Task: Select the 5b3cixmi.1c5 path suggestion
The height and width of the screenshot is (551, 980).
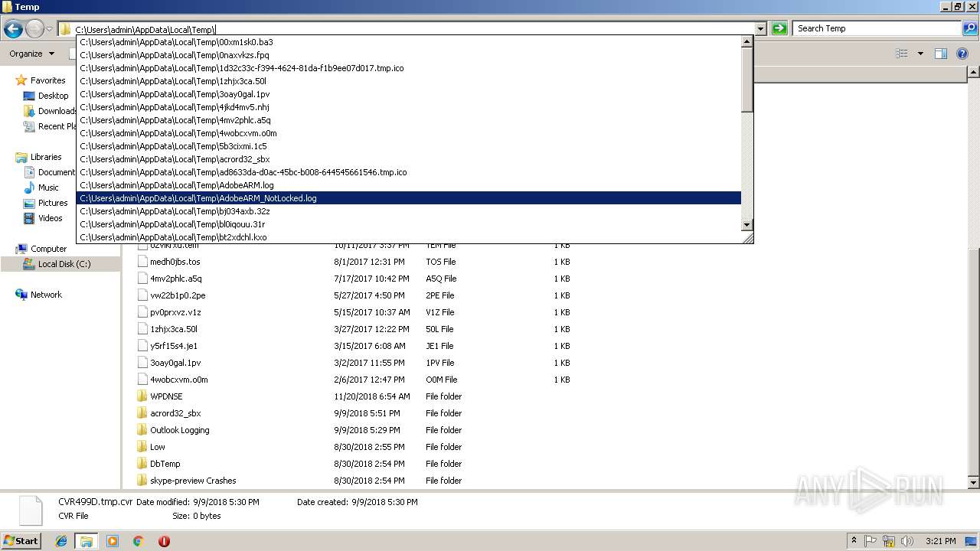Action: point(409,146)
